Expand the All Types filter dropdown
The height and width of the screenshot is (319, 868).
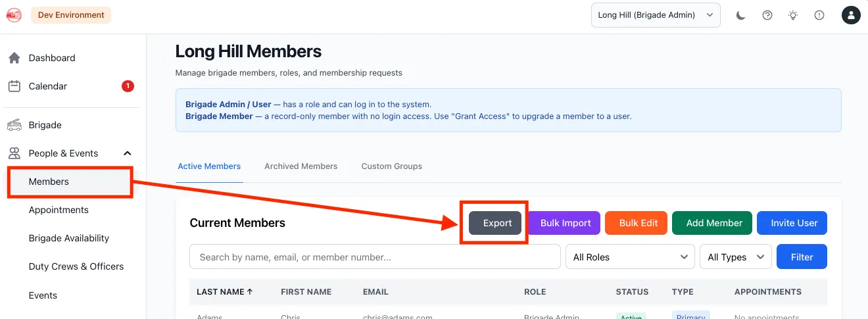point(736,257)
